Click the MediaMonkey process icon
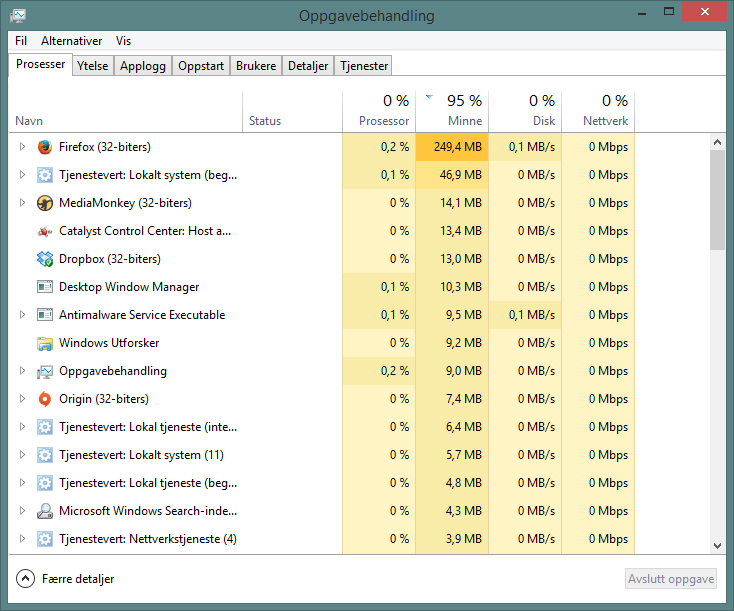 [44, 203]
